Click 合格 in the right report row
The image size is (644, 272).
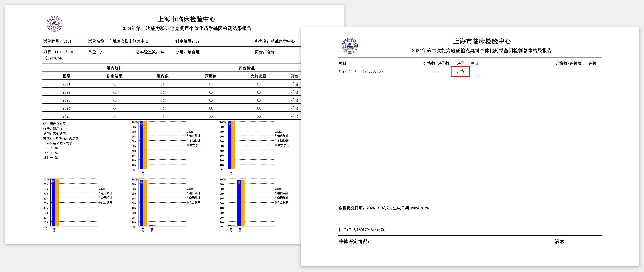(460, 71)
